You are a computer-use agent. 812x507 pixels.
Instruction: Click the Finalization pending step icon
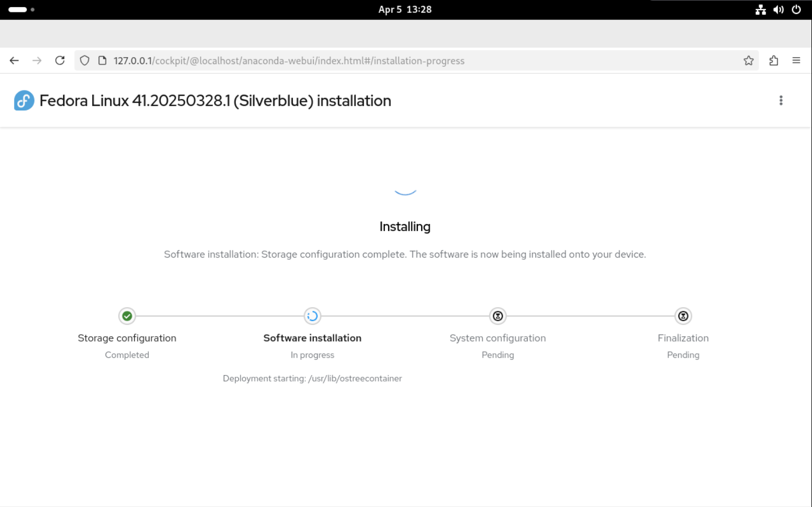pos(683,316)
